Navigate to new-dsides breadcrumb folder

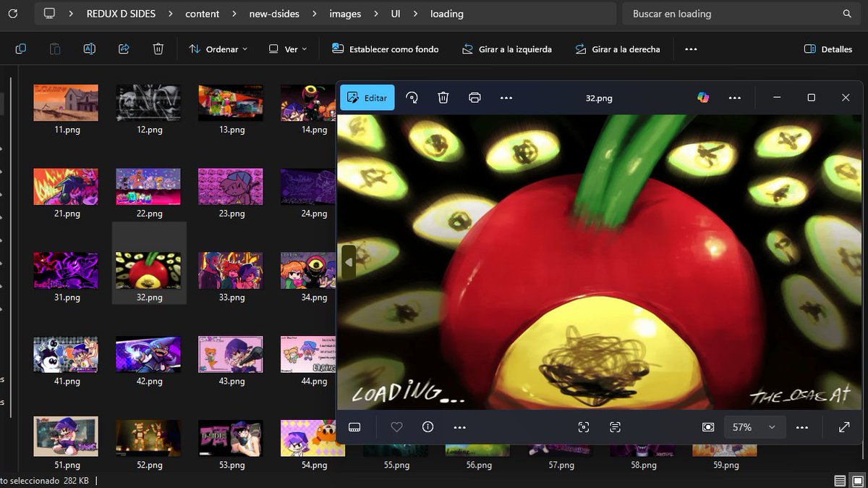273,14
